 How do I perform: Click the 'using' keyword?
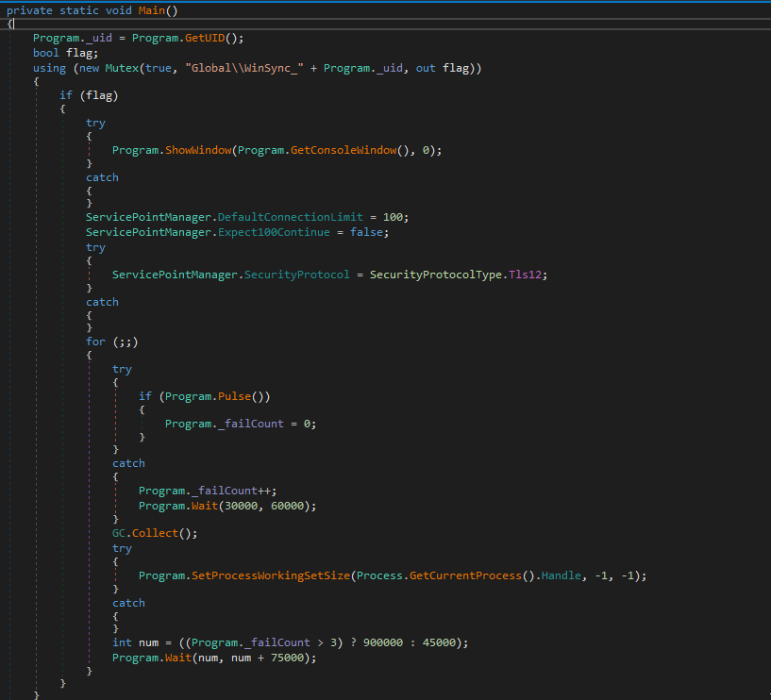49,68
